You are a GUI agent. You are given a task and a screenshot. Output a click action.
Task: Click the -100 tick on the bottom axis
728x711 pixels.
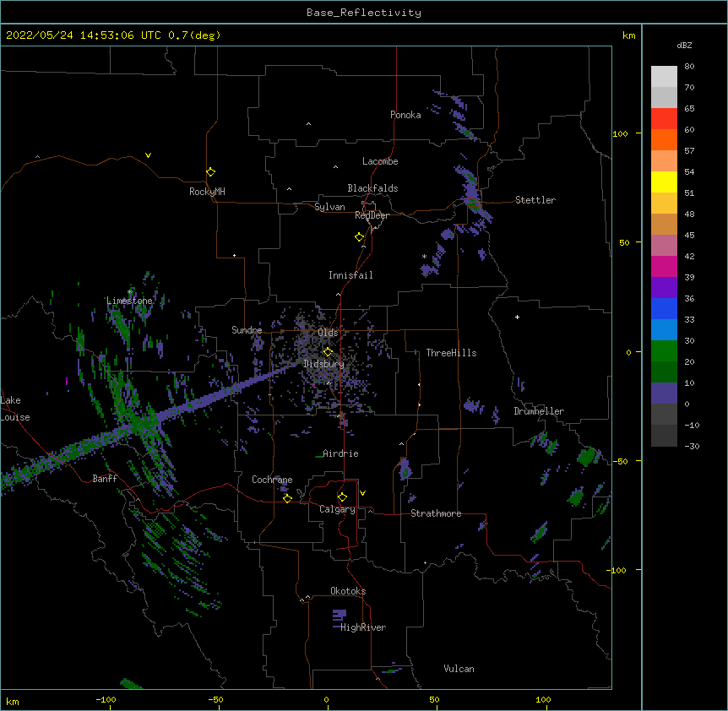[106, 699]
